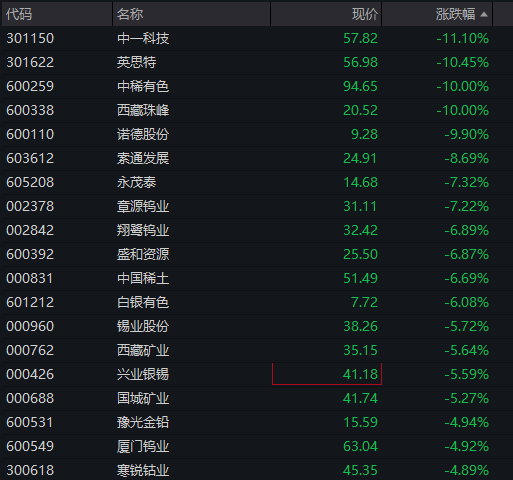The image size is (513, 480).
Task: Click stock code 300618
Action: coord(30,470)
